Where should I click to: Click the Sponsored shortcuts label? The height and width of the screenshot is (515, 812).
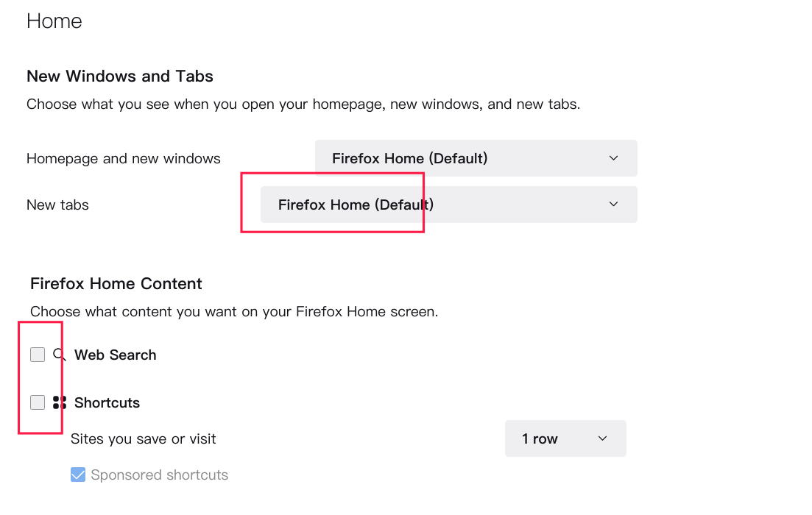coord(160,475)
